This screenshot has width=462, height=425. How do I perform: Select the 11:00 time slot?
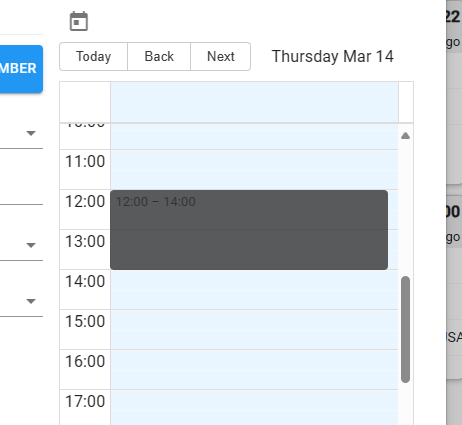(x=254, y=170)
